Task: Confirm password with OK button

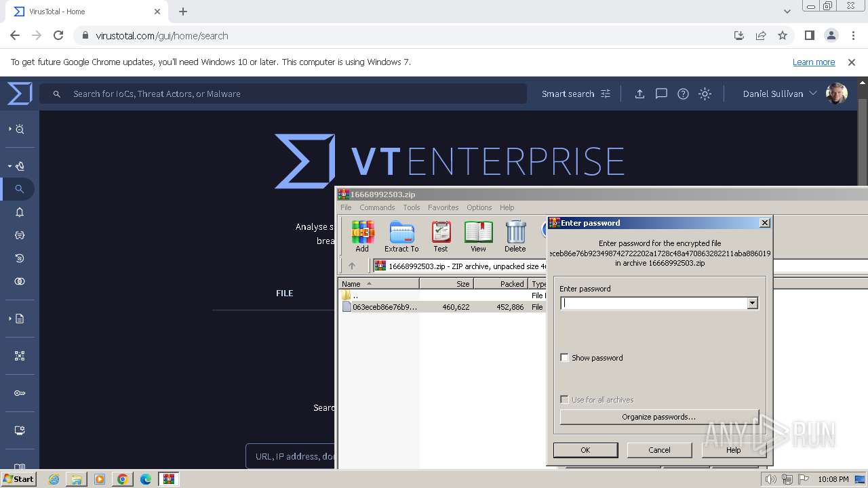Action: (585, 449)
